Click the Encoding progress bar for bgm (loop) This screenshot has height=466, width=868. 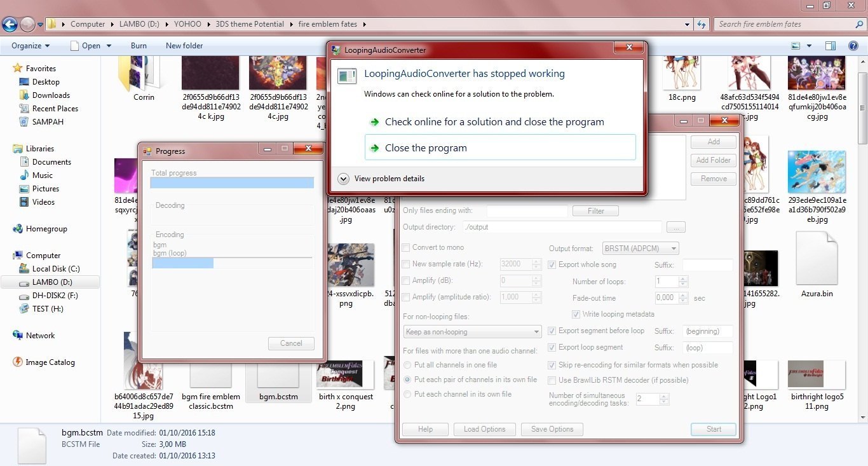232,263
